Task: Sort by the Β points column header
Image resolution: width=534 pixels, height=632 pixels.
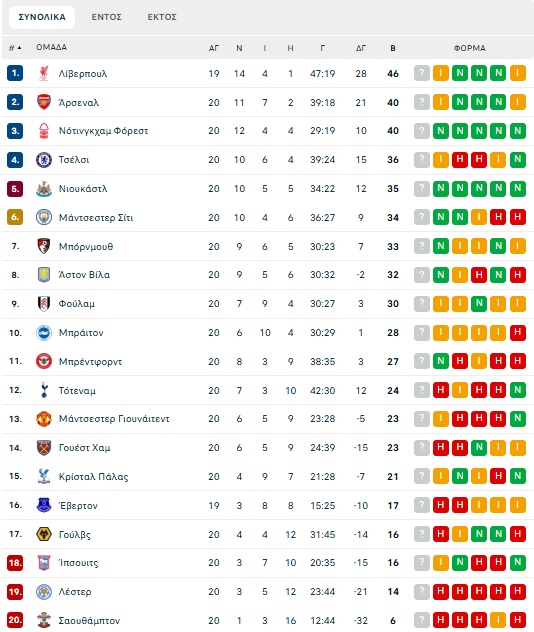Action: tap(393, 48)
